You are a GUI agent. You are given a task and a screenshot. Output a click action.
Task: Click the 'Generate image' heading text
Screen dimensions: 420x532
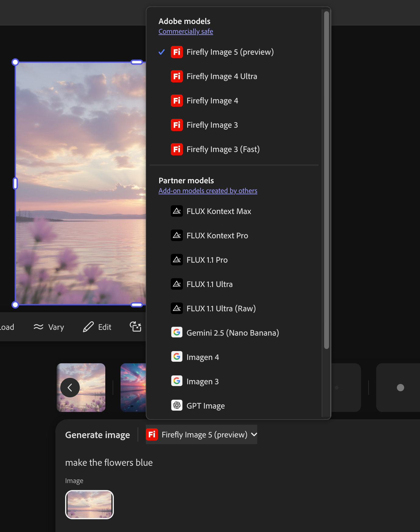(97, 435)
